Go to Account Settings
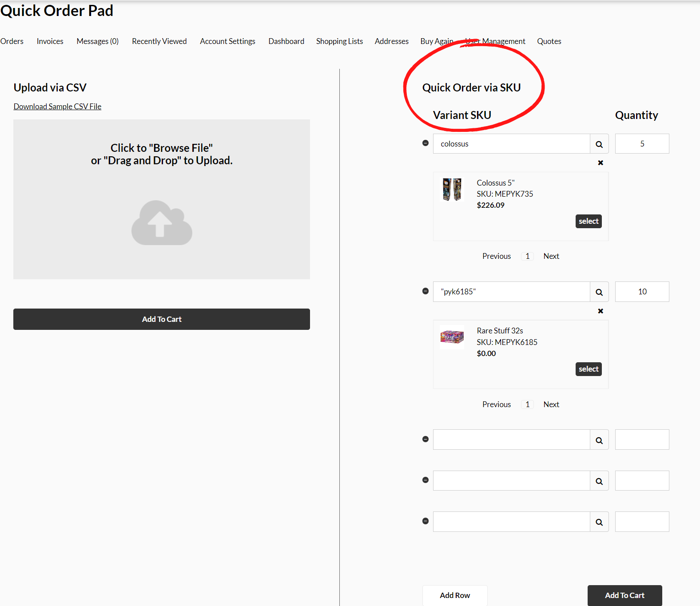The image size is (700, 606). tap(227, 41)
